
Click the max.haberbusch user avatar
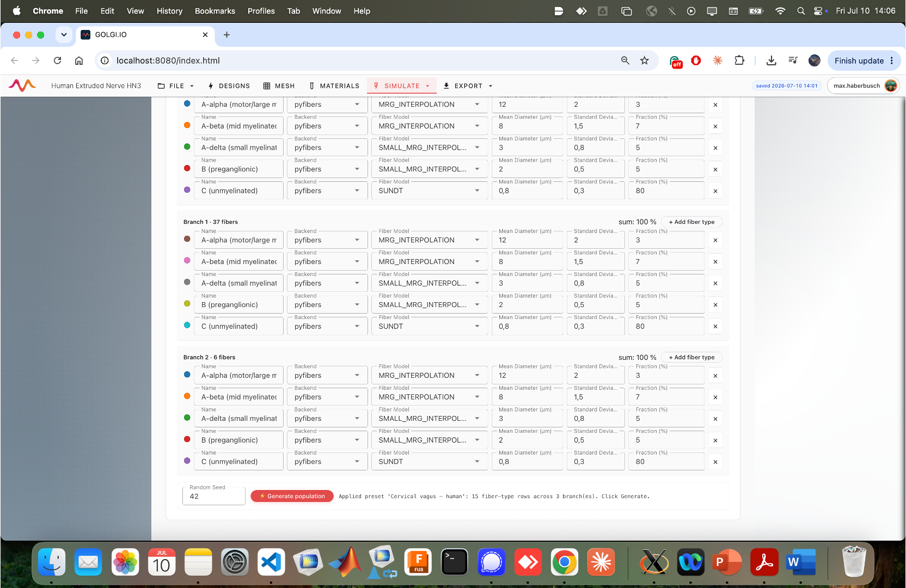(891, 85)
